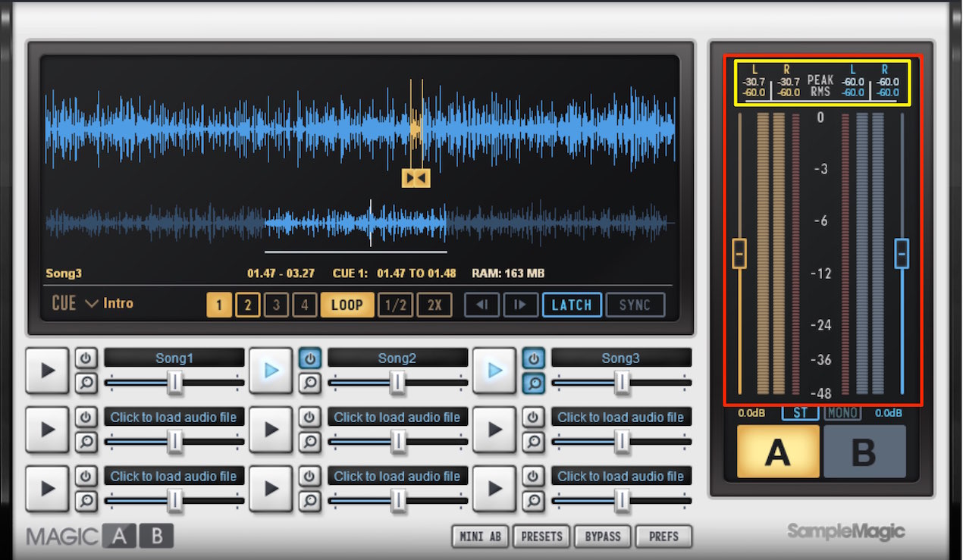Play the Song3 track
Viewport: 963px width, 560px height.
pos(494,370)
